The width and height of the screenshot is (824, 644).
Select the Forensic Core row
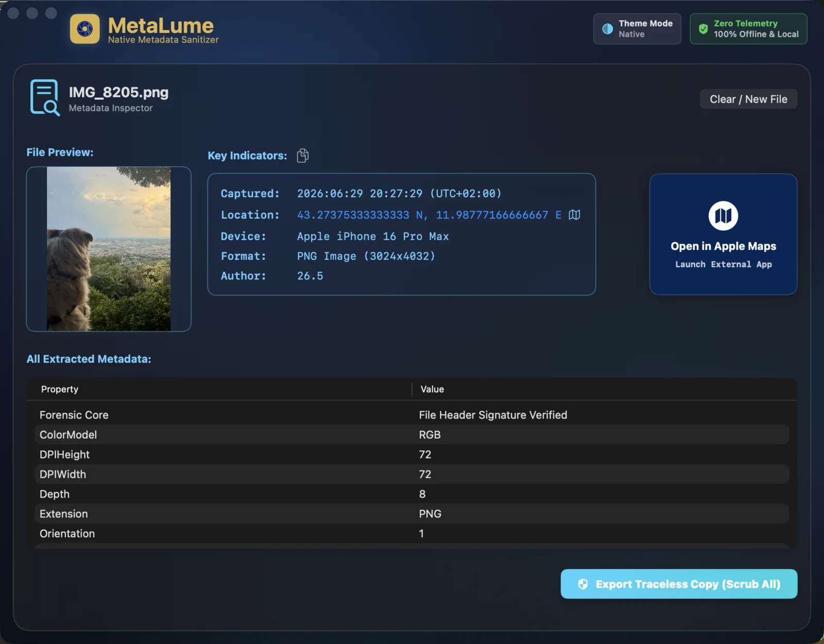tap(412, 415)
